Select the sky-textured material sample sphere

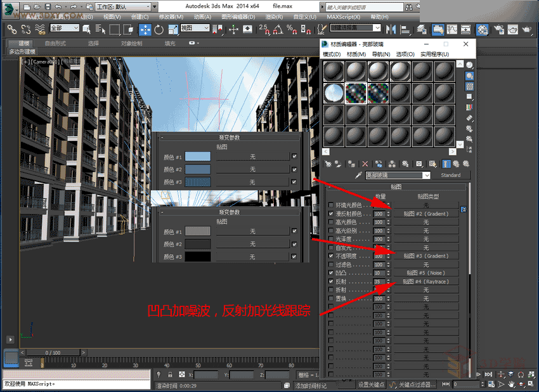tap(334, 93)
